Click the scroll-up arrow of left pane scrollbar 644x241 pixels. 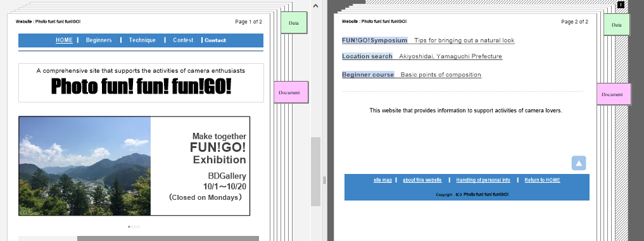pyautogui.click(x=315, y=6)
